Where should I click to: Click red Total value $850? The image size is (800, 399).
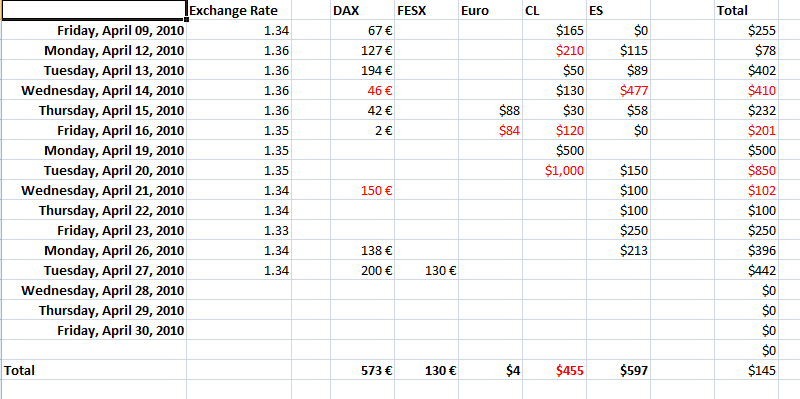point(746,170)
